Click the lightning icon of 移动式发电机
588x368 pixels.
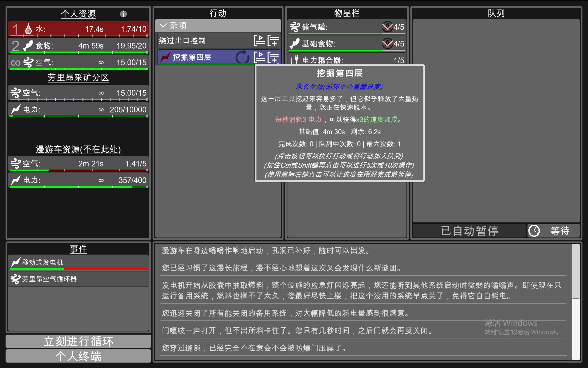16,262
